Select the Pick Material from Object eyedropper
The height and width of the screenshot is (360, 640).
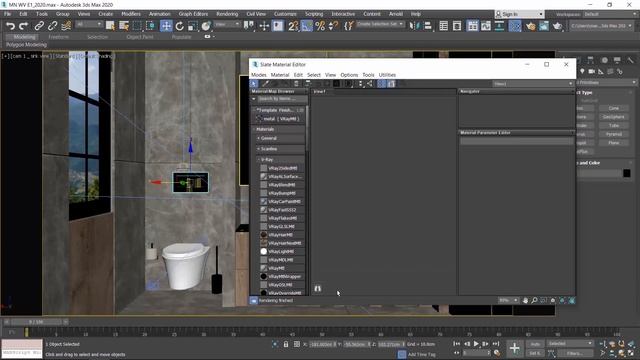tap(265, 84)
